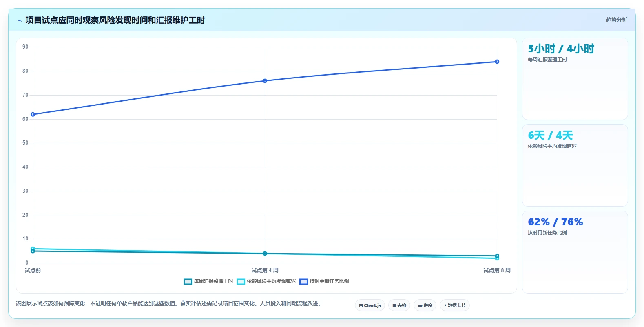Select the 62 data point at 试点前

click(33, 114)
